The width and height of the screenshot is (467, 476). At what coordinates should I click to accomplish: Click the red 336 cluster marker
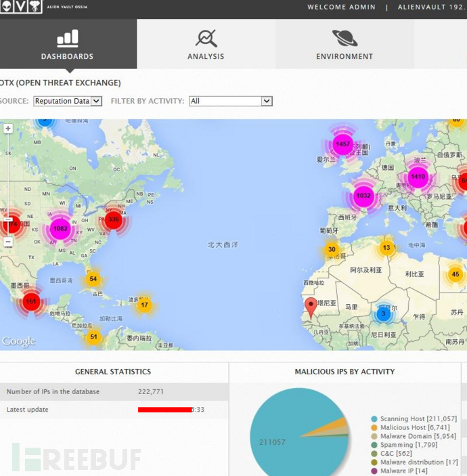(113, 219)
